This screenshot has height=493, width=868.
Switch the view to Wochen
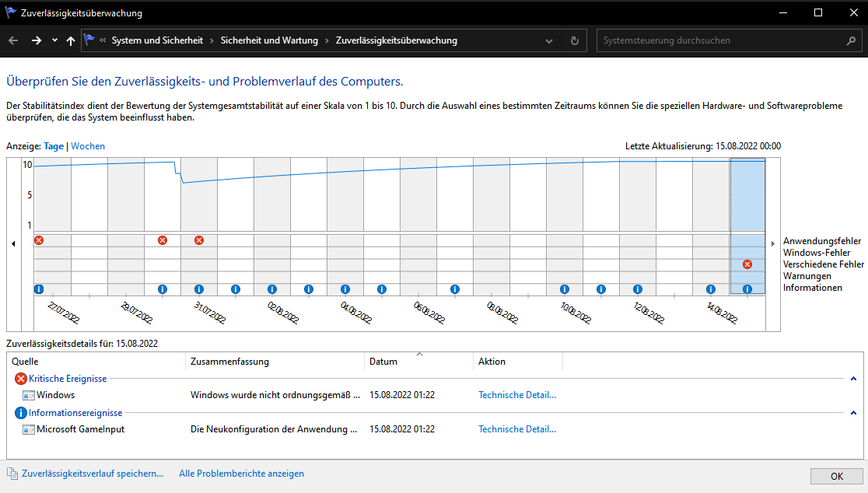coord(87,146)
